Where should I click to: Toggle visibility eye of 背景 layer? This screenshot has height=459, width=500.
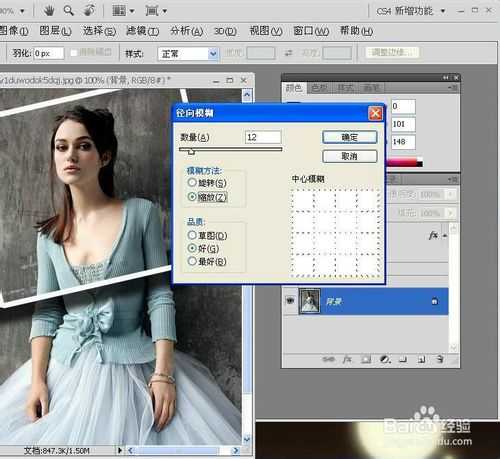[x=290, y=301]
